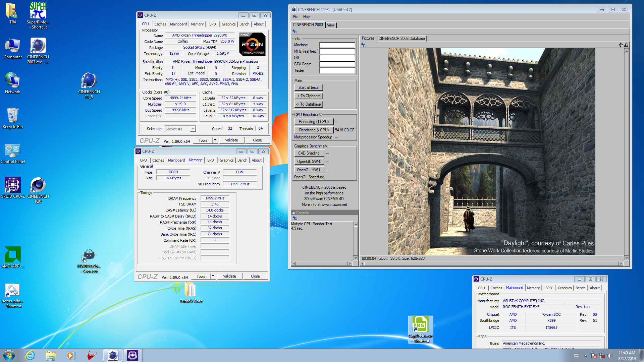Open SuperPiMo Shortcut desktop icon
The width and height of the screenshot is (644, 362).
click(38, 16)
